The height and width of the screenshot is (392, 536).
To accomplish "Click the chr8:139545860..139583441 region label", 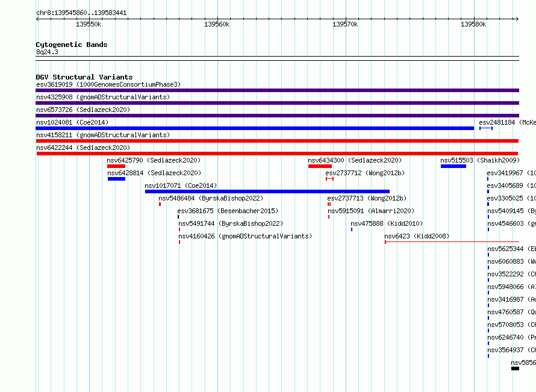I will click(81, 13).
